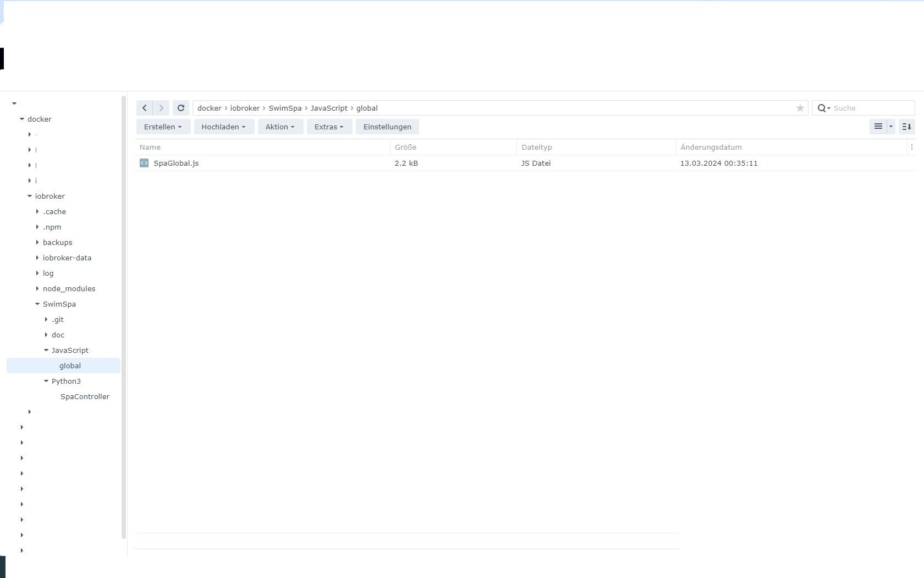Screen dimensions: 924x578
Task: Select the JavaScript folder label
Action: coord(70,350)
